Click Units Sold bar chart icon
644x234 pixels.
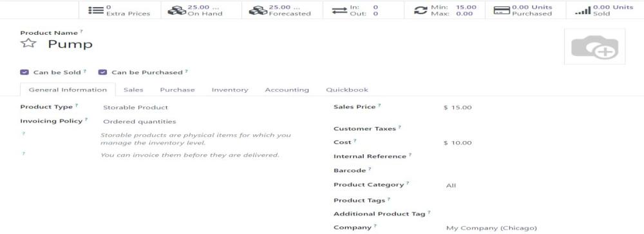pyautogui.click(x=583, y=10)
